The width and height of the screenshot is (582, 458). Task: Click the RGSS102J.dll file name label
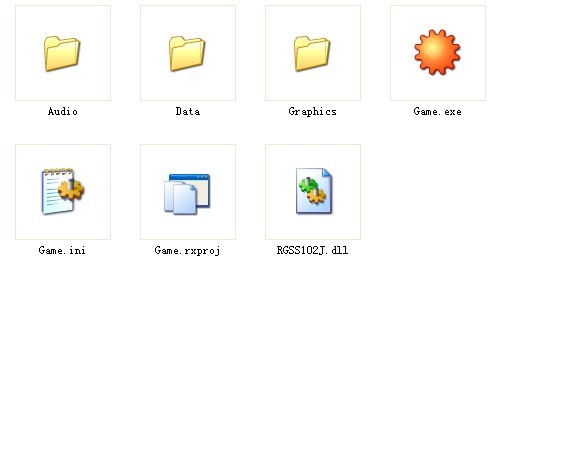(x=313, y=251)
